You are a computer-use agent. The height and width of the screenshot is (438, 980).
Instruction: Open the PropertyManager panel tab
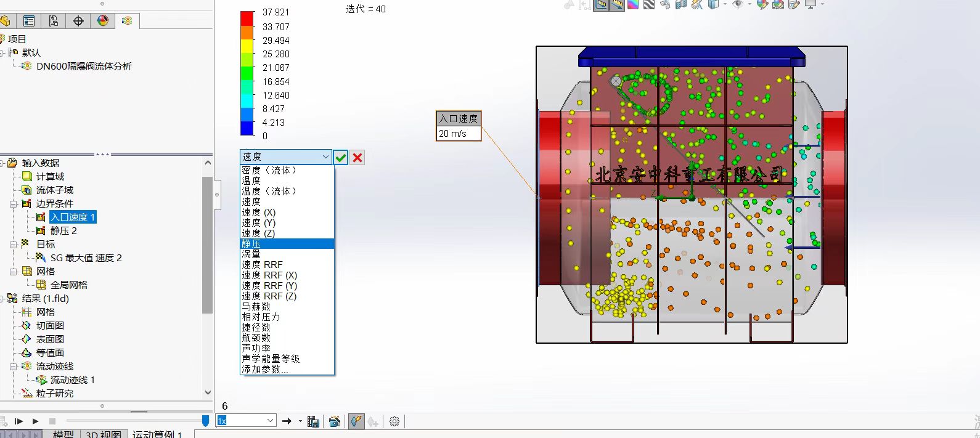coord(29,21)
